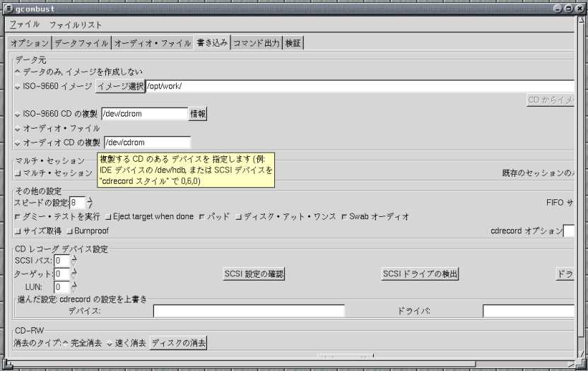Image resolution: width=588 pixels, height=371 pixels.
Task: Switch to the オプション tab
Action: [30, 43]
